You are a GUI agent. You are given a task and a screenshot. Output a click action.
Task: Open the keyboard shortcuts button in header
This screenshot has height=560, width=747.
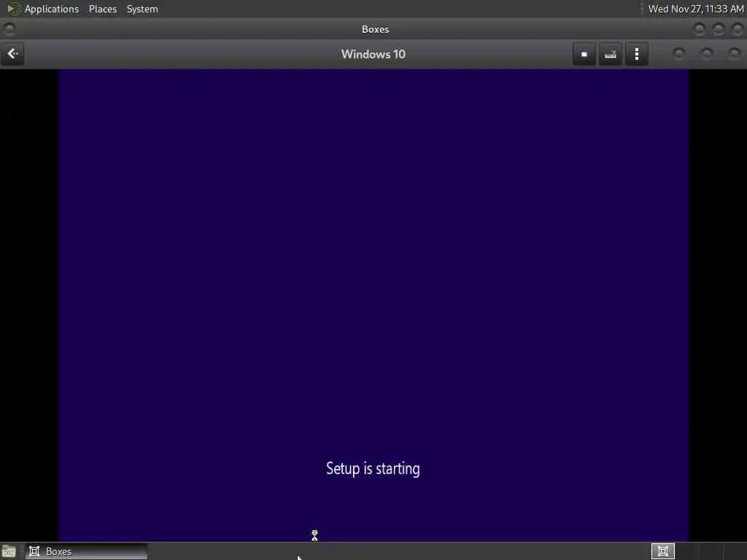[x=611, y=54]
